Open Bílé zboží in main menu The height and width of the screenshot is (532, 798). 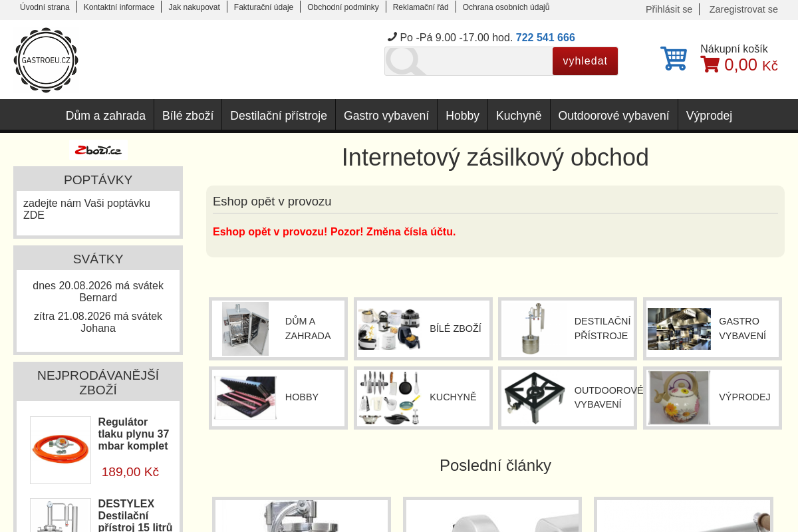[188, 116]
